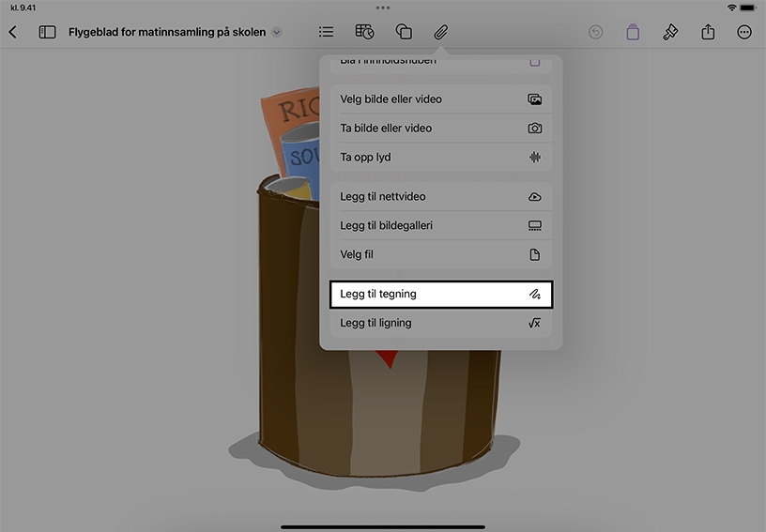Tap the purple delete trash icon
The width and height of the screenshot is (766, 532).
pos(633,32)
